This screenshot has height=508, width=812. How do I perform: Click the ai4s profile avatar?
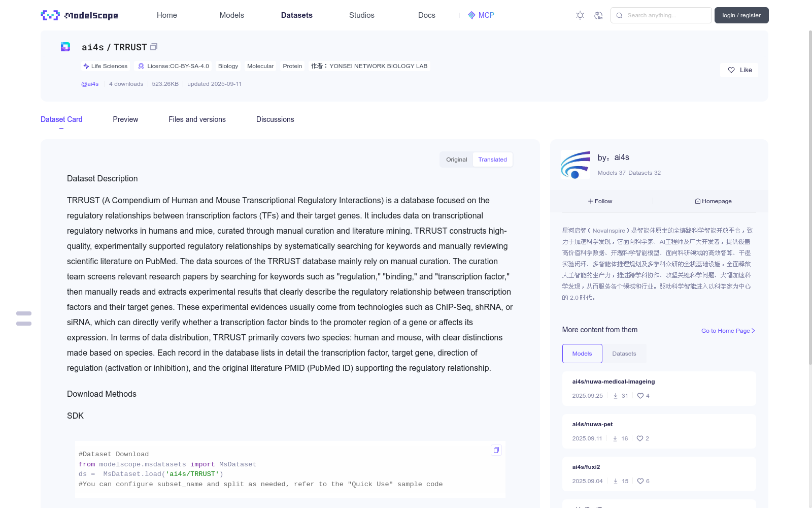[576, 165]
